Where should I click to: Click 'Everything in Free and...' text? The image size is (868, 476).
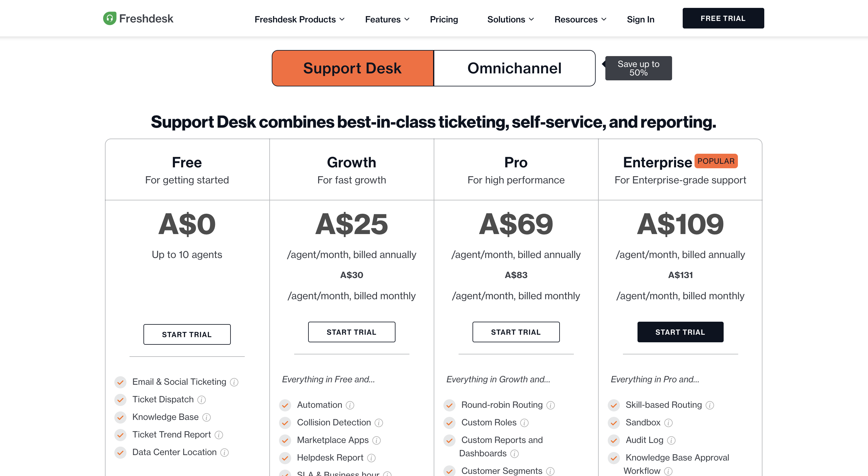pyautogui.click(x=328, y=379)
